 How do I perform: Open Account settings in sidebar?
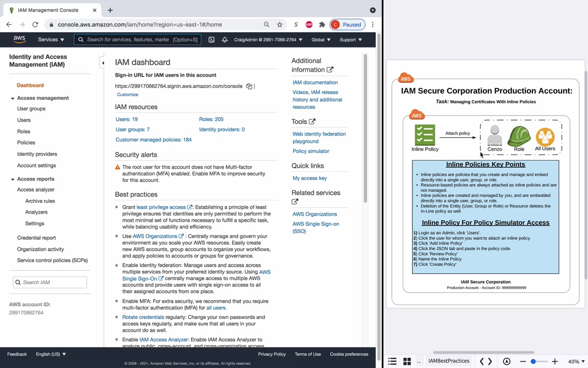(36, 165)
